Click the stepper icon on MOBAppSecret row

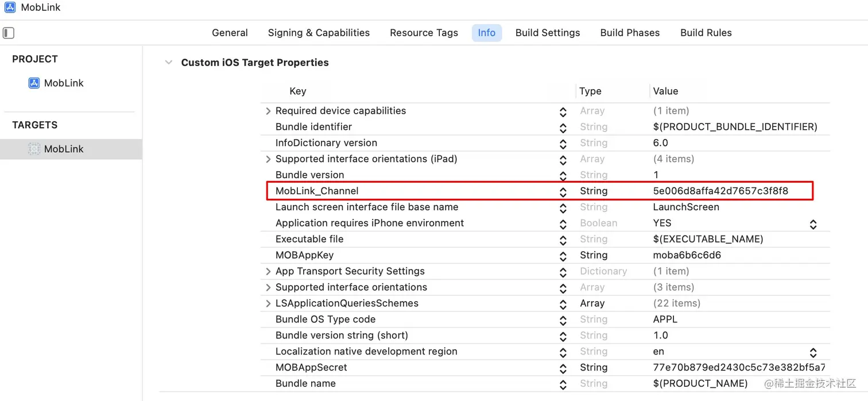tap(563, 368)
